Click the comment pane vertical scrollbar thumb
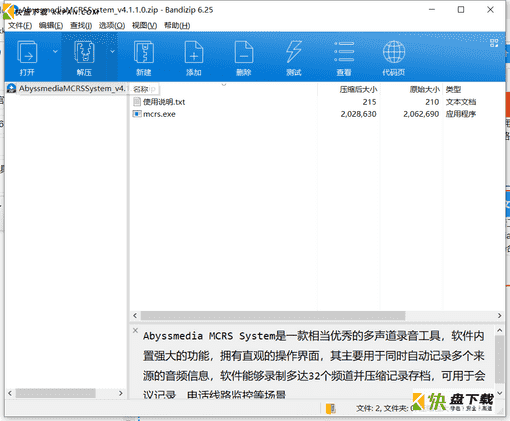This screenshot has height=421, width=510. pos(499,359)
